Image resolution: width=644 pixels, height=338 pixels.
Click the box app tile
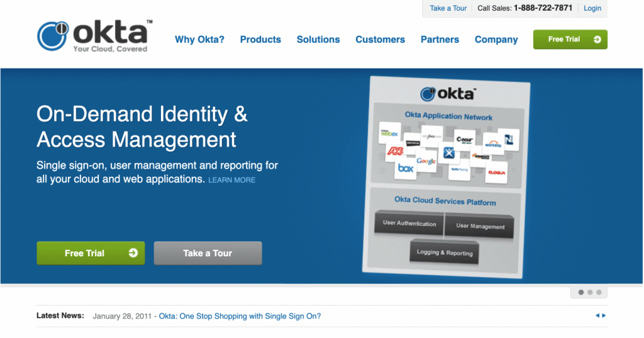click(405, 168)
